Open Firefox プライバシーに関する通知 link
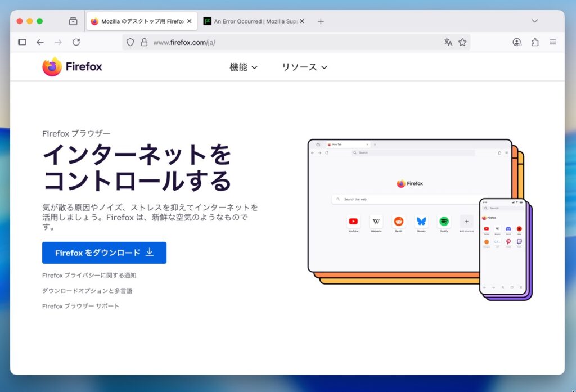Image resolution: width=576 pixels, height=392 pixels. 89,276
